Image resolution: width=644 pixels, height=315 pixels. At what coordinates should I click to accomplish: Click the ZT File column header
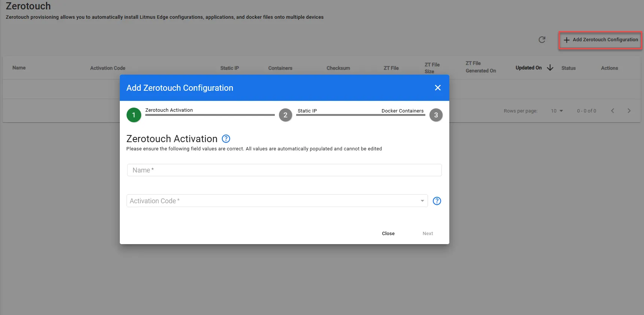[391, 68]
